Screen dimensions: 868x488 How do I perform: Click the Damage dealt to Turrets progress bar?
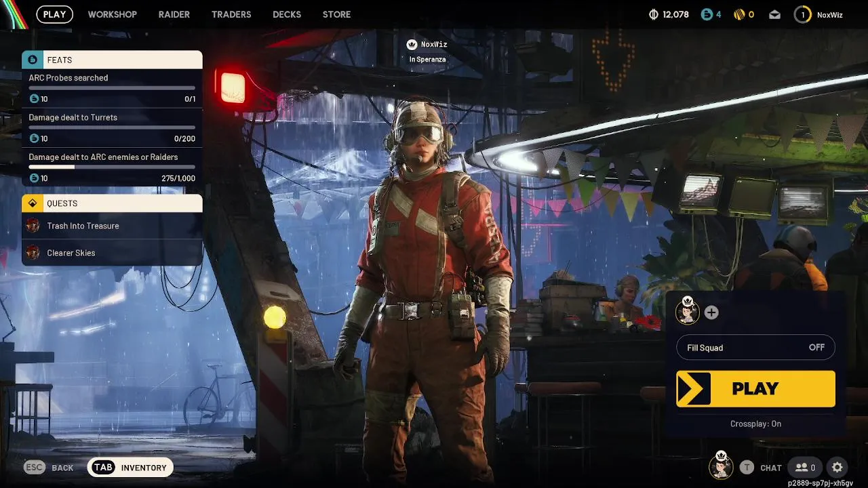pos(112,127)
